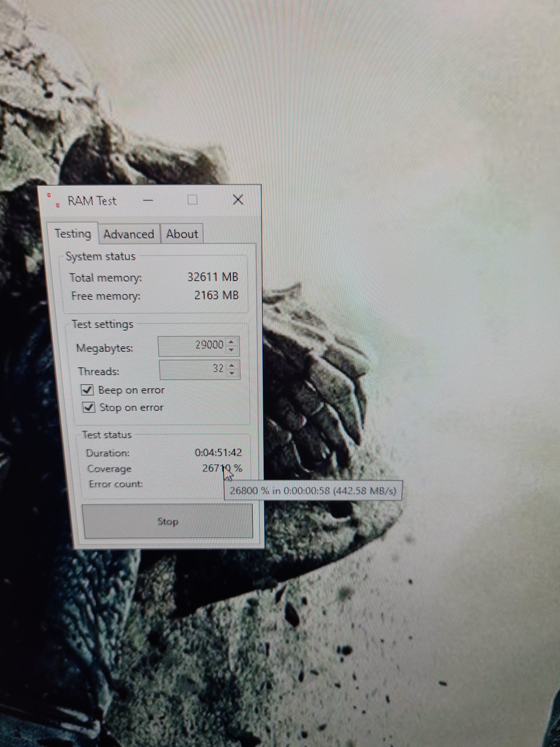The height and width of the screenshot is (747, 560).
Task: Minimize the RAM Test window
Action: click(148, 200)
